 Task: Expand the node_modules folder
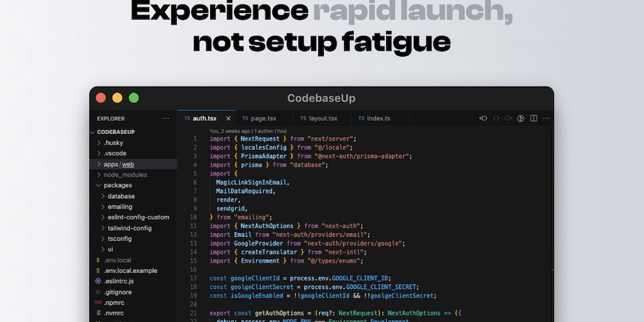99,175
